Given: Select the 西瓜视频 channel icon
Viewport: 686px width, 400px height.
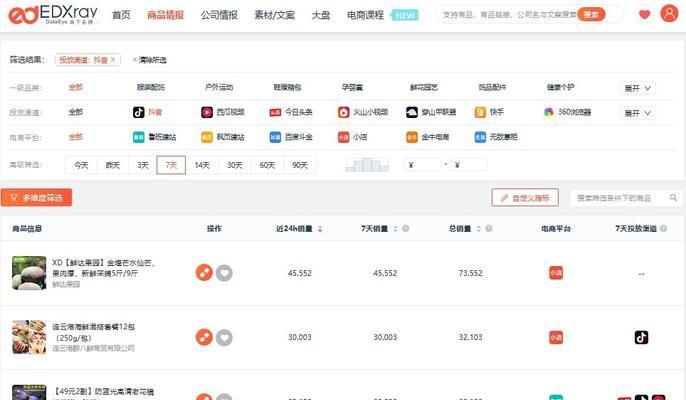Looking at the screenshot, I should coord(207,112).
